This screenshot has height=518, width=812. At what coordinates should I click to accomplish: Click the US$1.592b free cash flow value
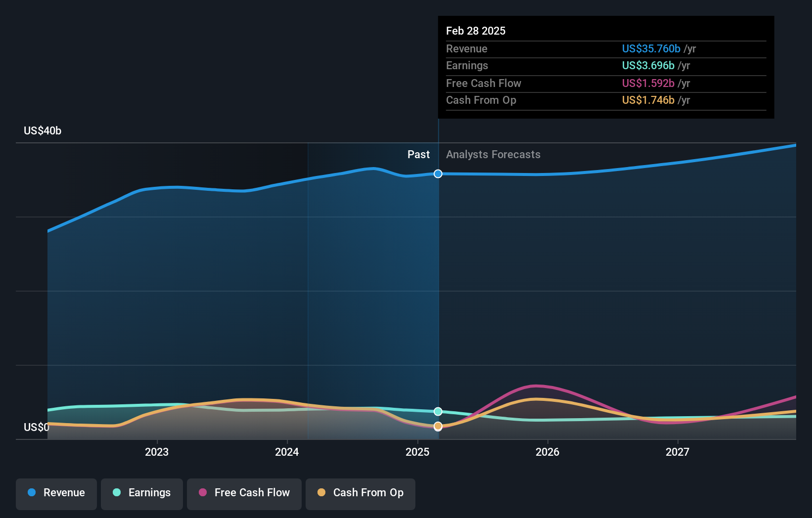click(x=648, y=83)
